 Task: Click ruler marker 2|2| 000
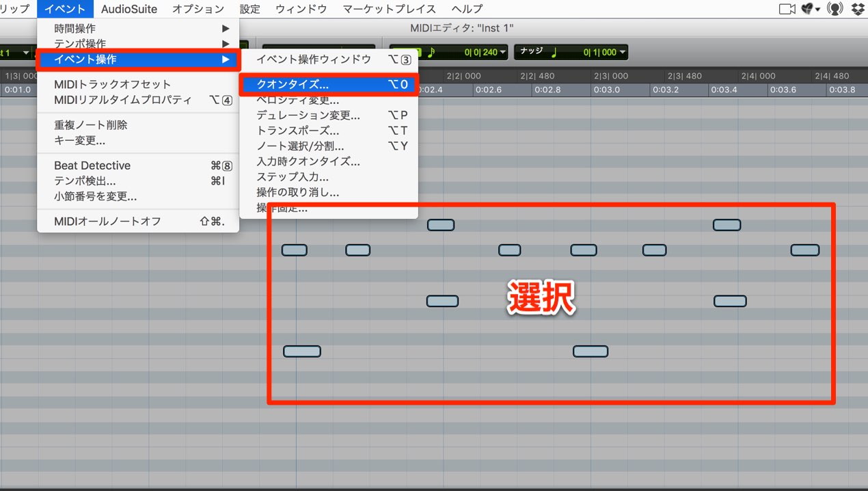(x=464, y=76)
